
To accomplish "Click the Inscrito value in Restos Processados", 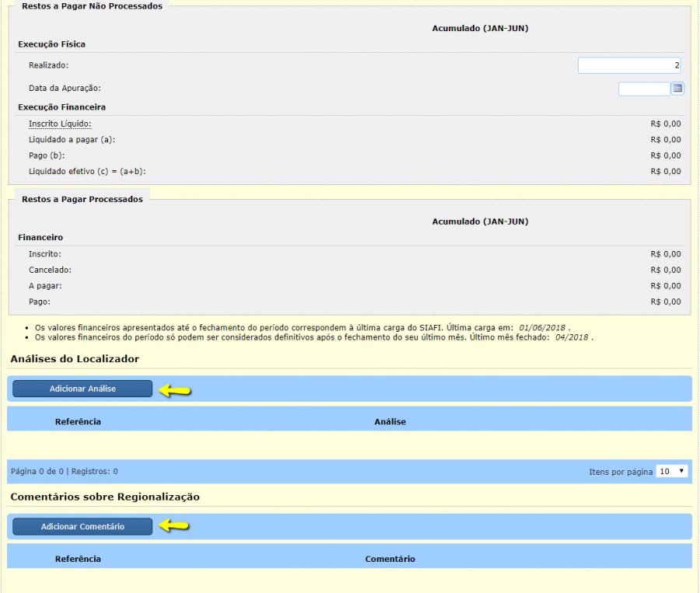I will pos(666,254).
